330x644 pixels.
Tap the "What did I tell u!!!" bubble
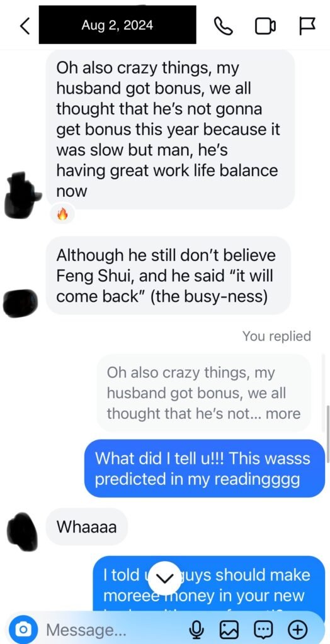pos(205,468)
